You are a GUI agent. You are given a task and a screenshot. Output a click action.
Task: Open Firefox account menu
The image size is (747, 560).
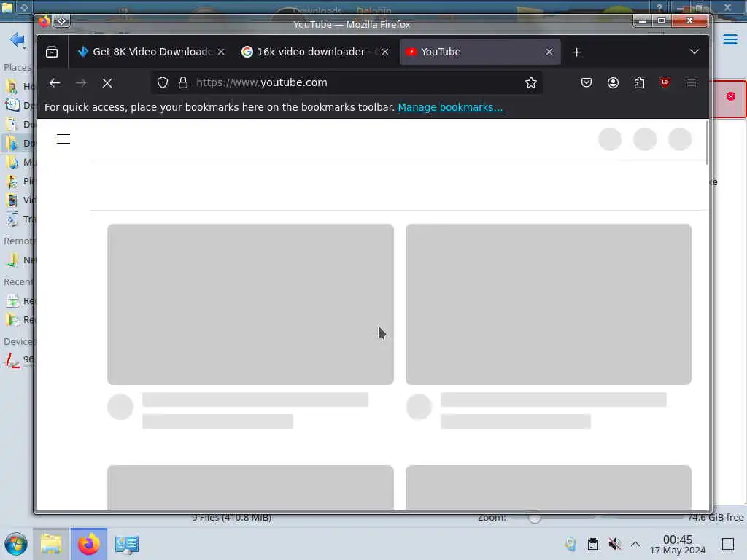click(613, 83)
